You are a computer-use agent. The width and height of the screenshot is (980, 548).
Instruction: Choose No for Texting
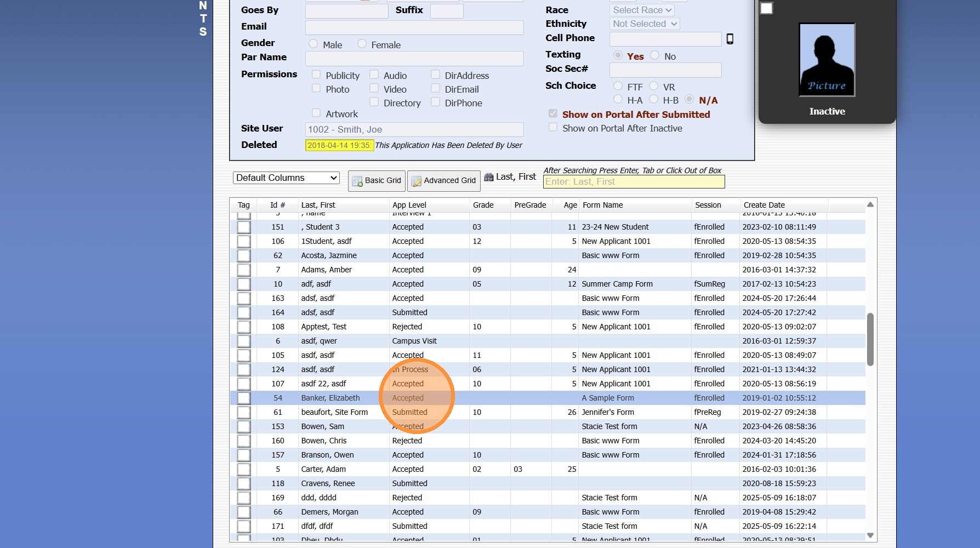[654, 55]
